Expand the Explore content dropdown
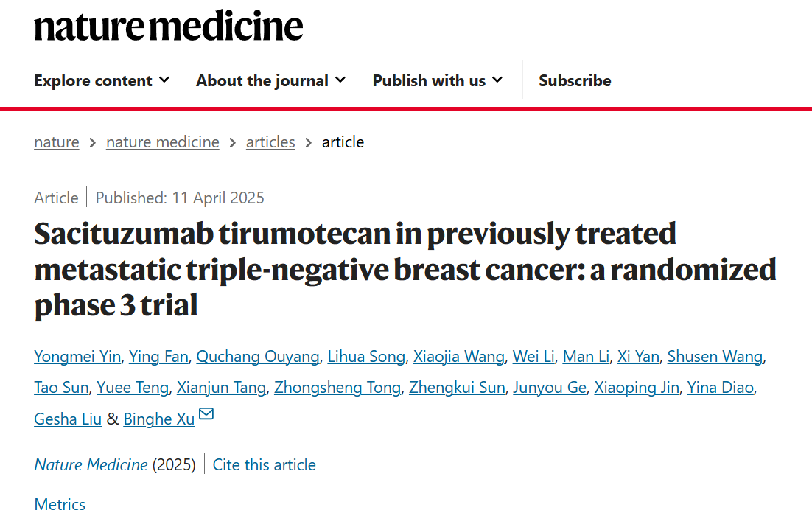 (102, 81)
